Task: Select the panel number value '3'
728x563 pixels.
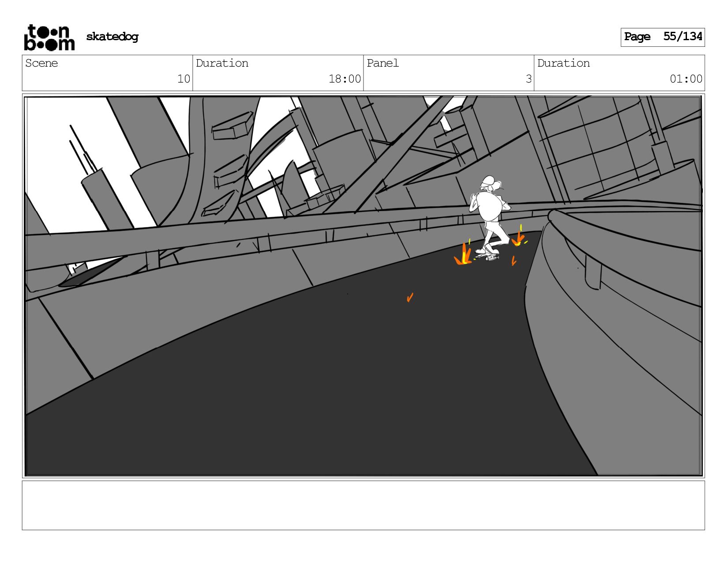Action: pyautogui.click(x=529, y=79)
